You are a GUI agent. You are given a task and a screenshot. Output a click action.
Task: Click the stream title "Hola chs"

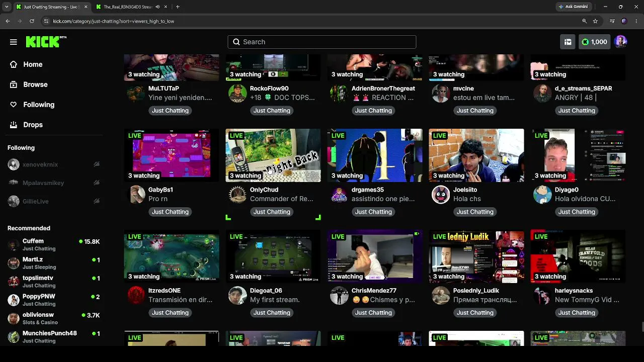click(467, 199)
